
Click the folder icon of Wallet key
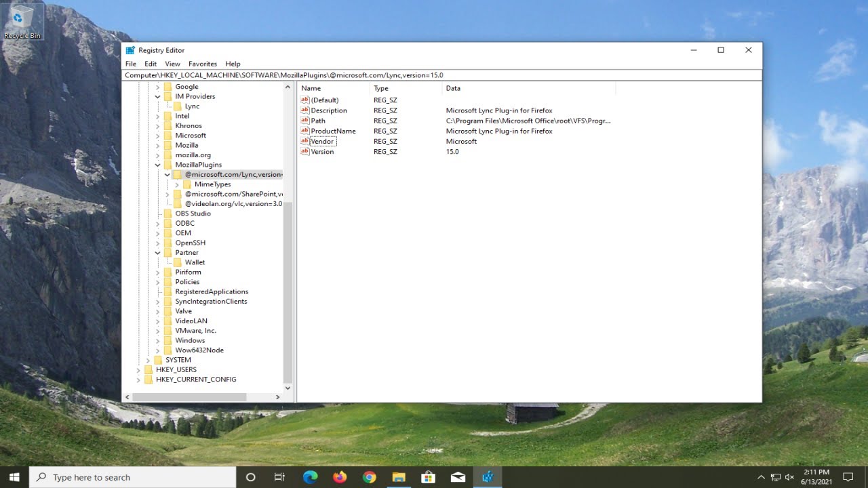click(x=178, y=262)
